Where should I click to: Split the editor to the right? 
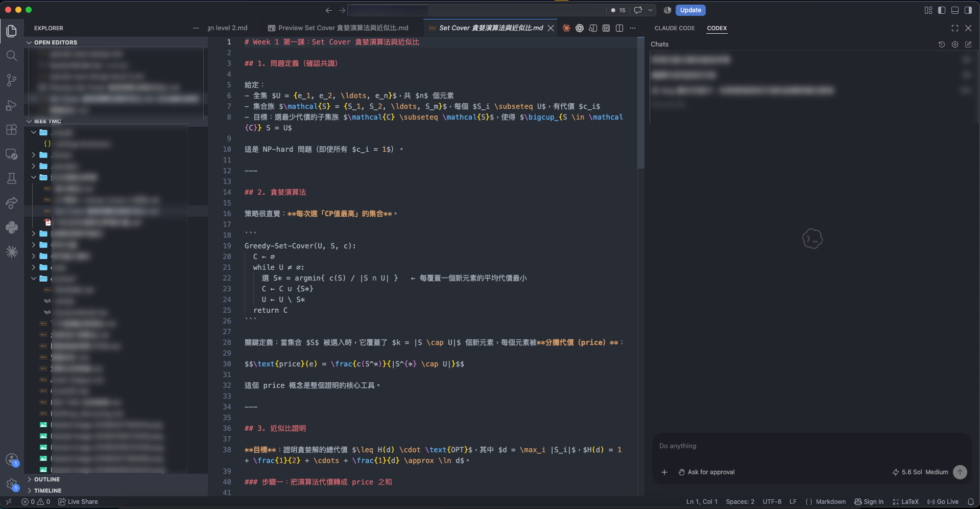pos(619,28)
